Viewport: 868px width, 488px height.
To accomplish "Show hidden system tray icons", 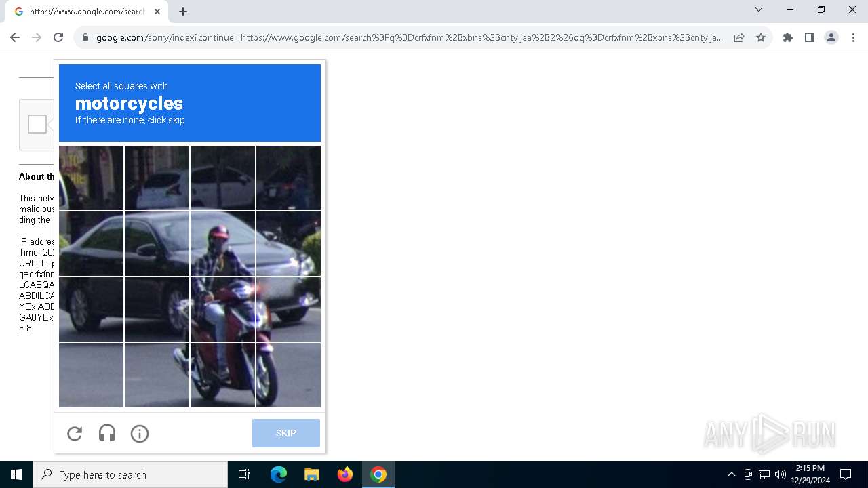I will pos(731,474).
